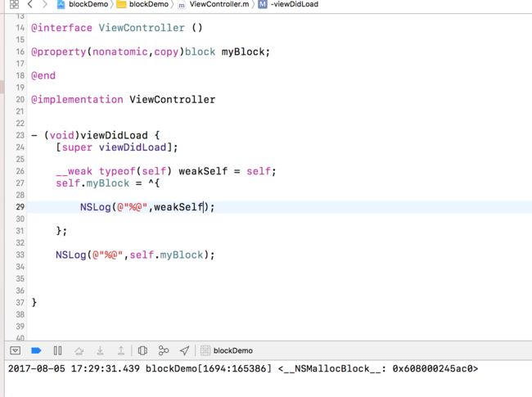The width and height of the screenshot is (532, 397).
Task: Click "(void)viewDidLoad {" on line 23
Action: click(101, 135)
